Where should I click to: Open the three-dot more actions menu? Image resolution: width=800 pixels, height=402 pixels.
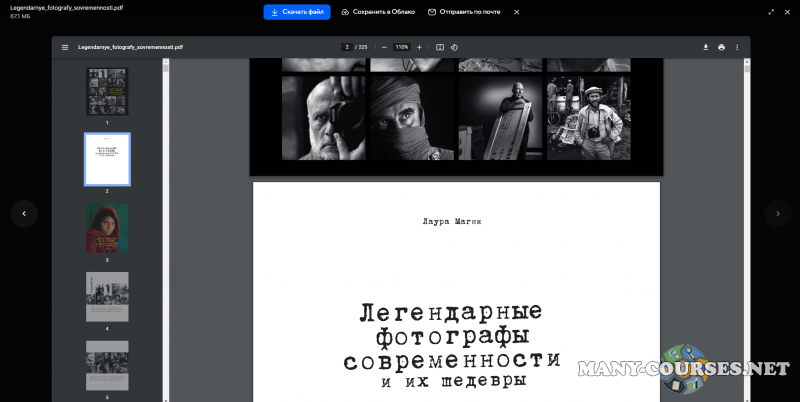coord(738,47)
